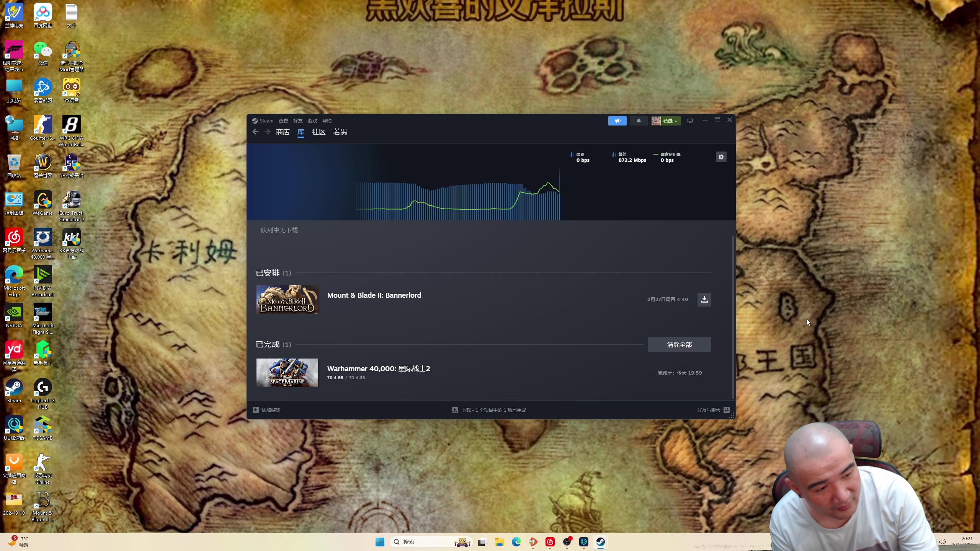Open Euro Truck Simulator 2 shortcut
The width and height of the screenshot is (980, 551).
coord(72,206)
